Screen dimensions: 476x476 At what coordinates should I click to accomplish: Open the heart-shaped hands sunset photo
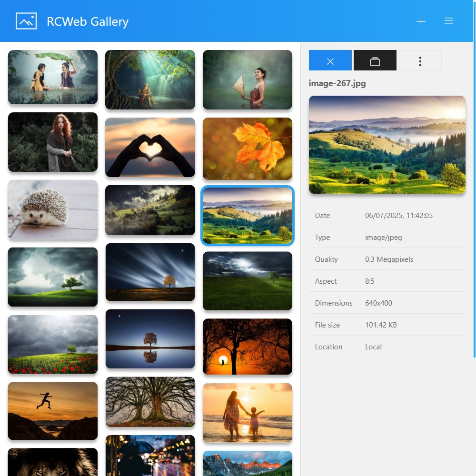pos(150,148)
